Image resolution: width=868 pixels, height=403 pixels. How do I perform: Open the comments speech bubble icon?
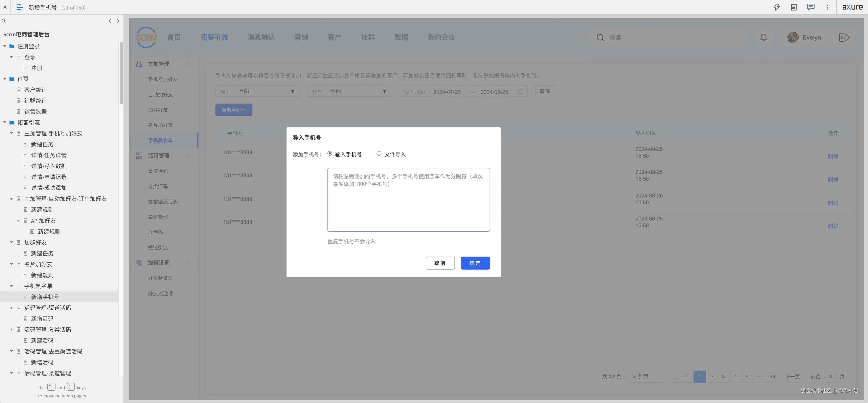click(x=811, y=7)
